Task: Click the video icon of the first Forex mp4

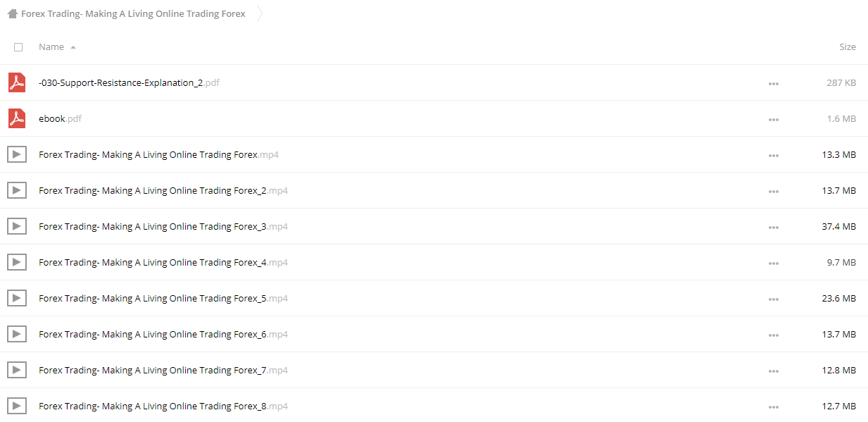Action: coord(17,154)
